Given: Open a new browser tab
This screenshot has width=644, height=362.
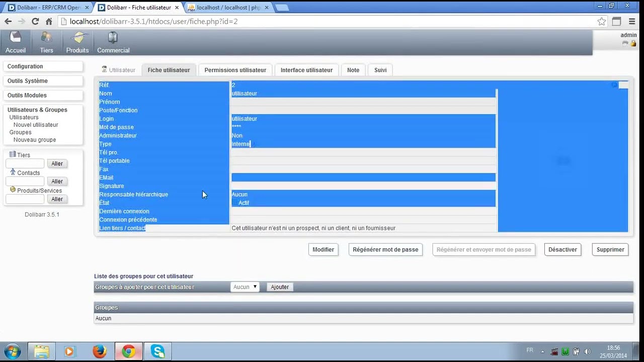Looking at the screenshot, I should tap(282, 8).
